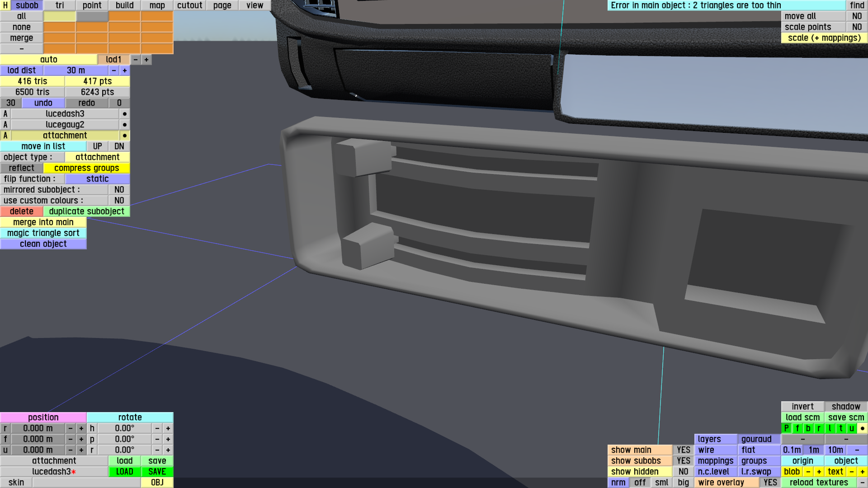
Task: Toggle wire overlay YES setting
Action: (770, 483)
